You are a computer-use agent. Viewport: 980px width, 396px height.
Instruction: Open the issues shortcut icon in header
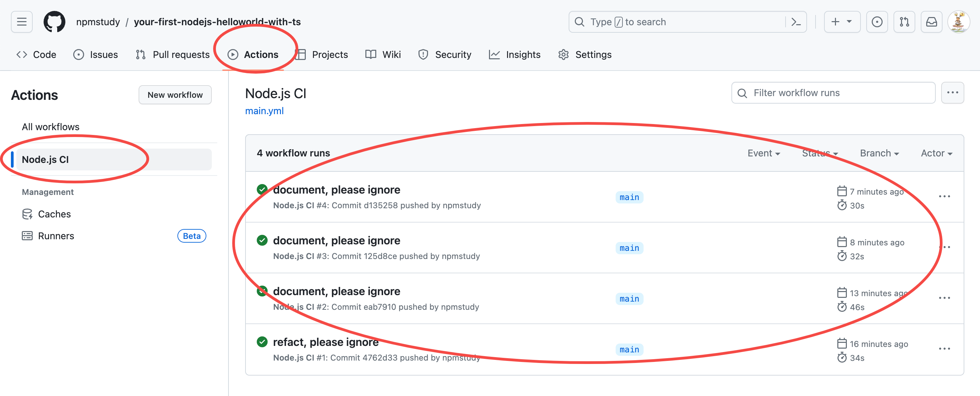coord(877,22)
